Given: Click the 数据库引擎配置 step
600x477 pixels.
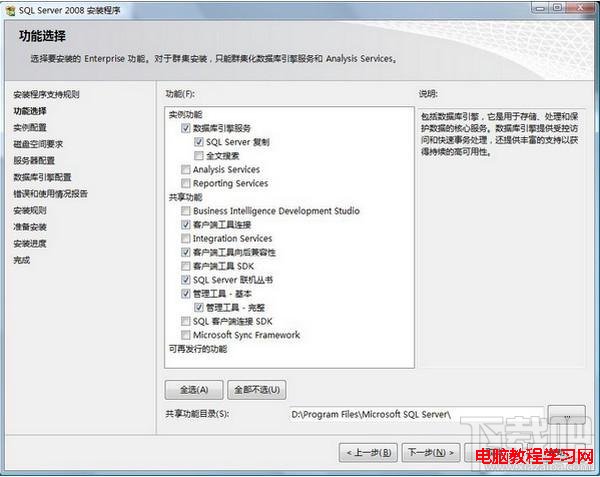Looking at the screenshot, I should [42, 177].
